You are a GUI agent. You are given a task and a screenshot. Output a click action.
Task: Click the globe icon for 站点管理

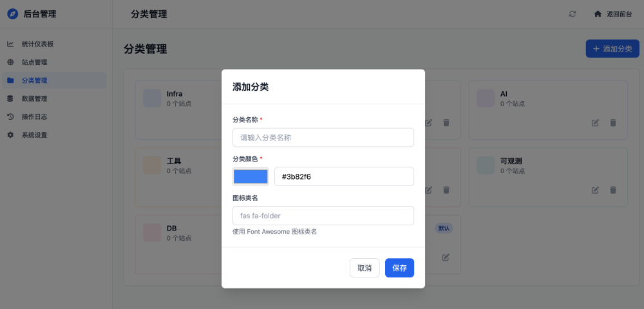pyautogui.click(x=11, y=62)
